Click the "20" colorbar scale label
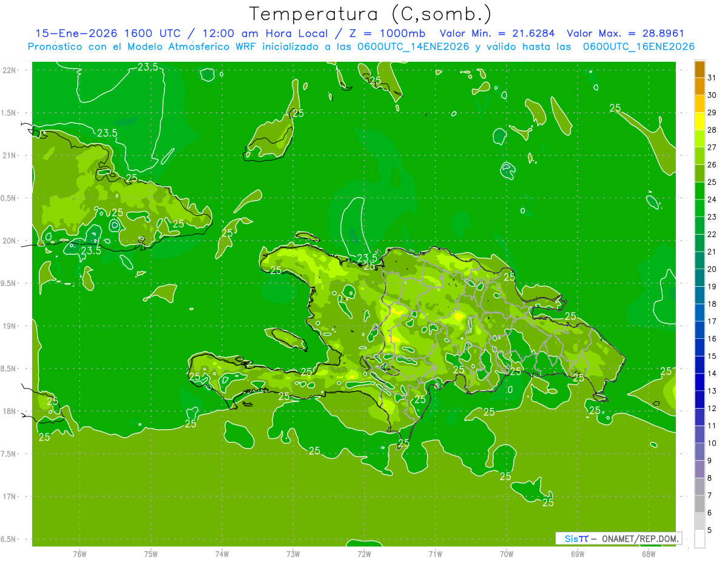 click(712, 269)
